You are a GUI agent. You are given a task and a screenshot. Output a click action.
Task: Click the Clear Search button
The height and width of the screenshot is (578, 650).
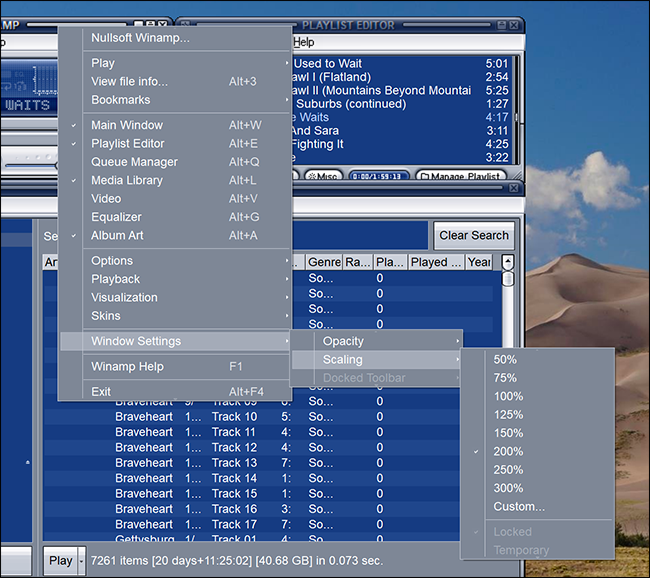pyautogui.click(x=474, y=235)
